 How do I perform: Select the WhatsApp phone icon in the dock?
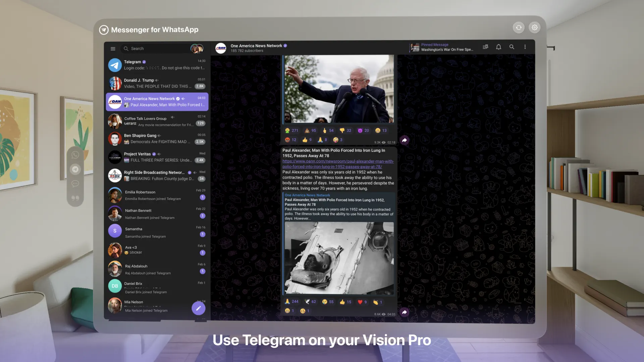(x=75, y=155)
